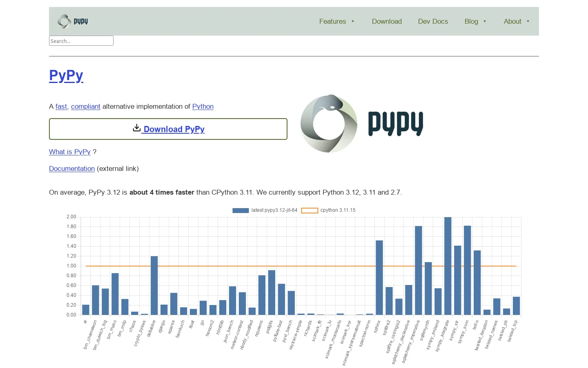Open the 'What is PyPy' link

[x=70, y=152]
